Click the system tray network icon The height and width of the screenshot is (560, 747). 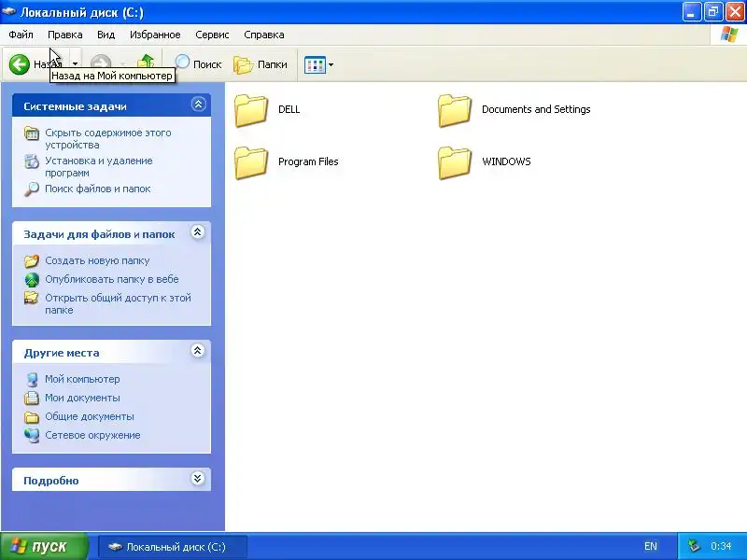coord(695,546)
